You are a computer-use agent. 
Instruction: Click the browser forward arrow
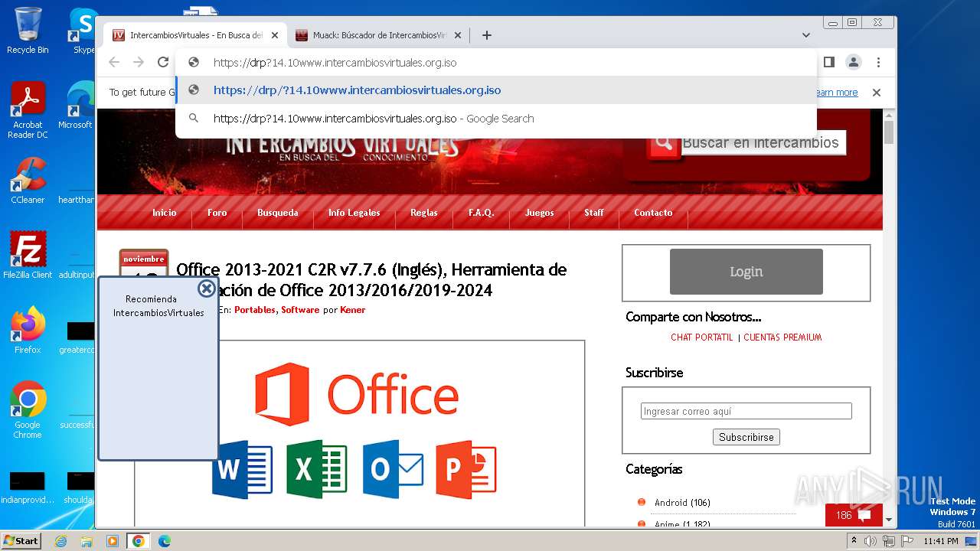click(139, 62)
